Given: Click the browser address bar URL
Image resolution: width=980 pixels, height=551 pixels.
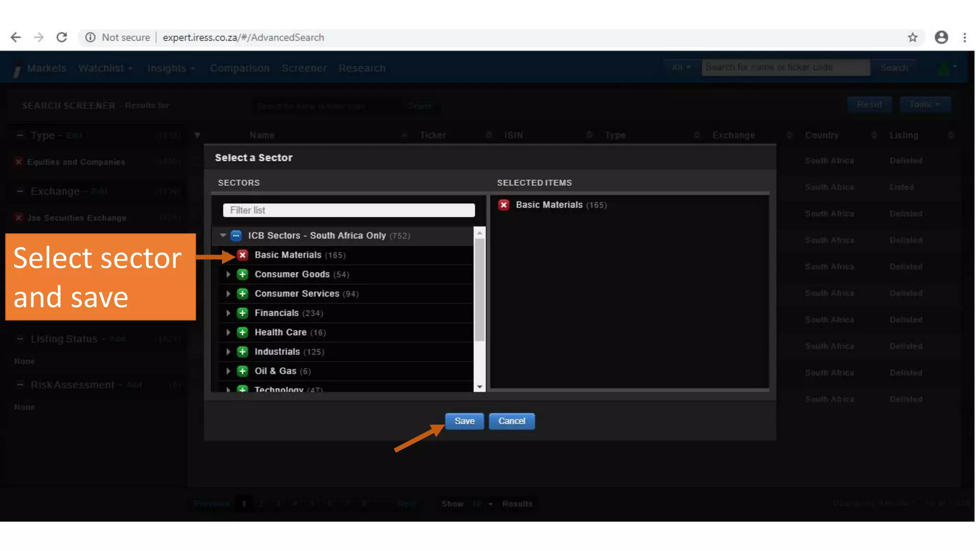Looking at the screenshot, I should (x=243, y=37).
